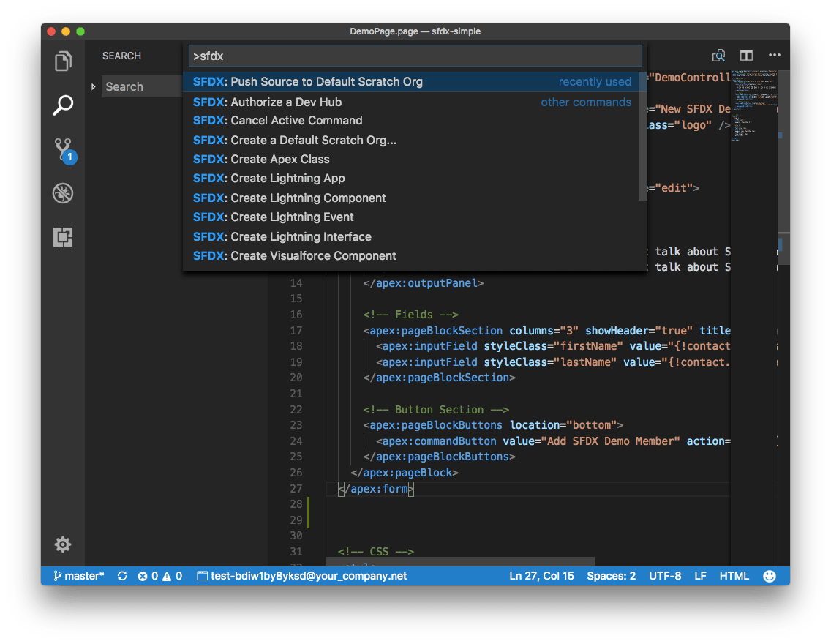
Task: Open the Explorer files view
Action: click(x=63, y=61)
